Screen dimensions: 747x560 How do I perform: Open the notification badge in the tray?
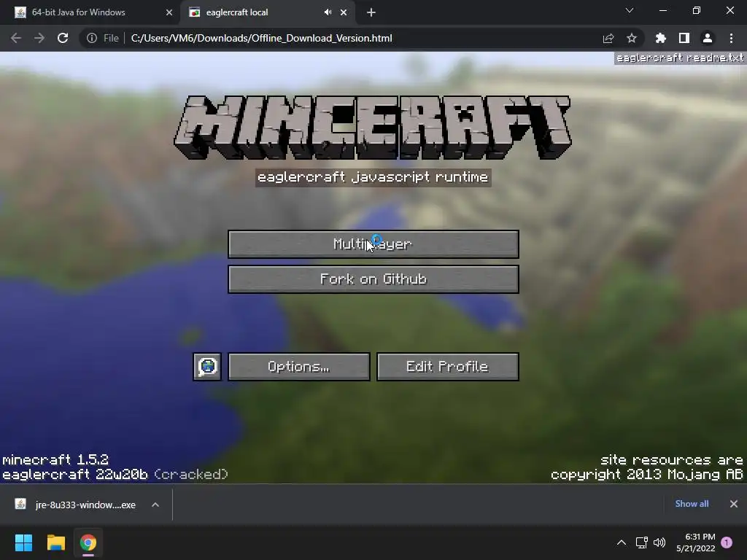pyautogui.click(x=727, y=542)
